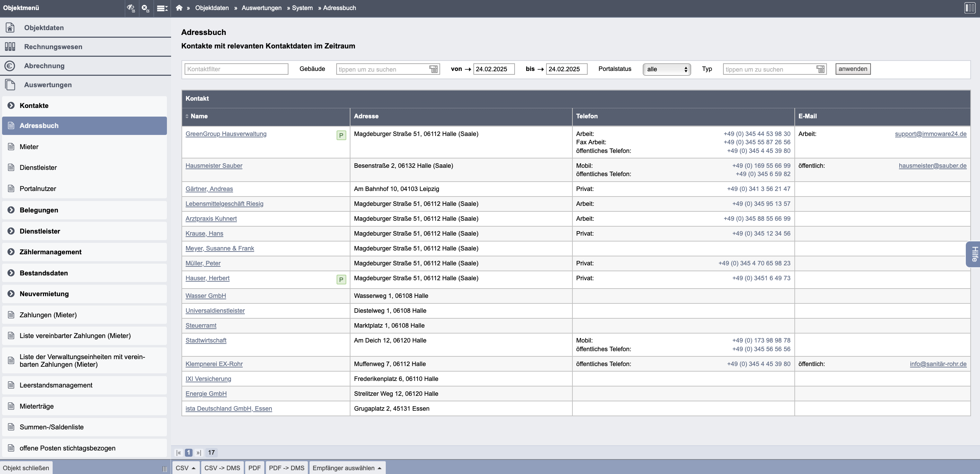The width and height of the screenshot is (980, 474).
Task: Go to Objektdaten in breadcrumb
Action: point(212,8)
